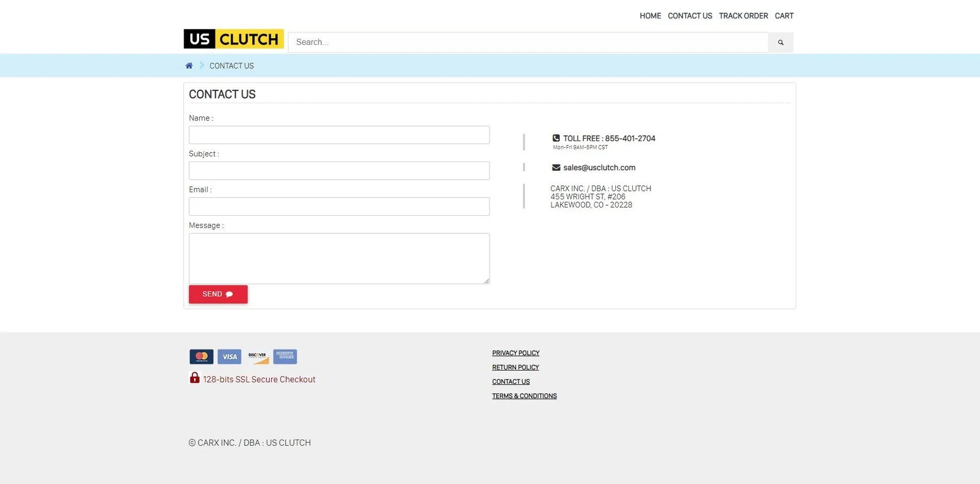The width and height of the screenshot is (980, 484).
Task: Click the CONTACT US breadcrumb label
Action: (x=232, y=66)
